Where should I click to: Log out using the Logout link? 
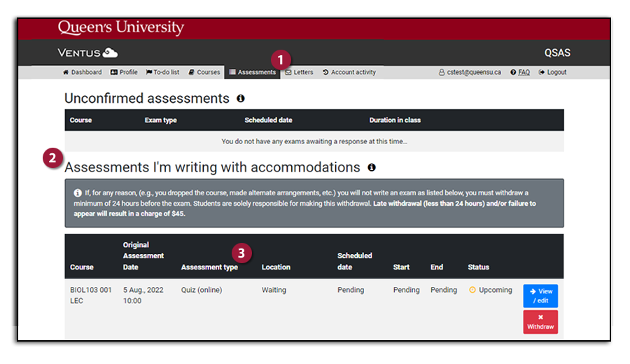(x=553, y=72)
